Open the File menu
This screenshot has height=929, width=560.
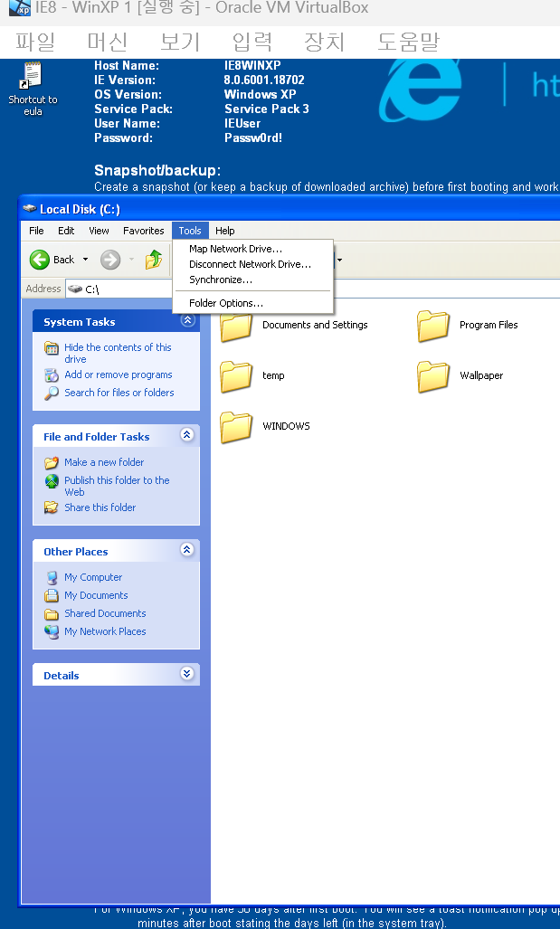point(36,231)
